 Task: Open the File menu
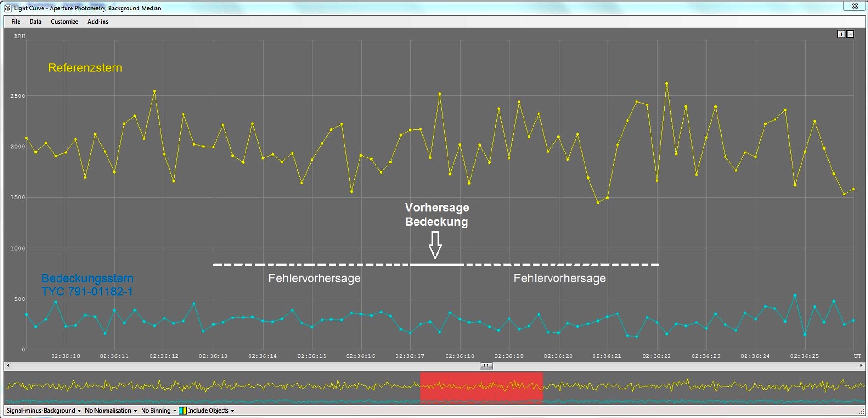point(16,21)
